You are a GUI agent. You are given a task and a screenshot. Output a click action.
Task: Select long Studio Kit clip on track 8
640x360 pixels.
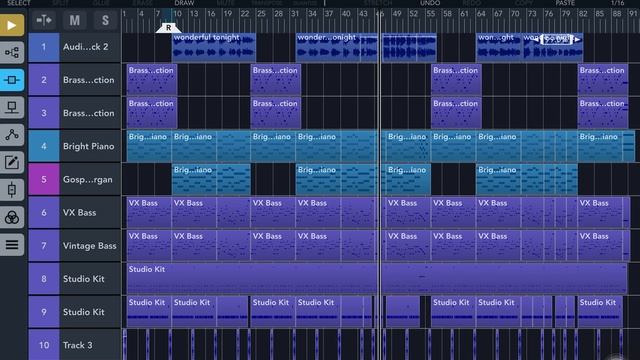(x=377, y=278)
